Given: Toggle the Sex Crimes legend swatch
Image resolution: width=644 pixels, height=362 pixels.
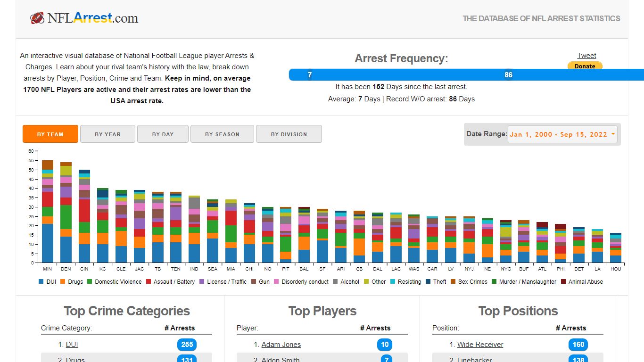Looking at the screenshot, I should (453, 281).
